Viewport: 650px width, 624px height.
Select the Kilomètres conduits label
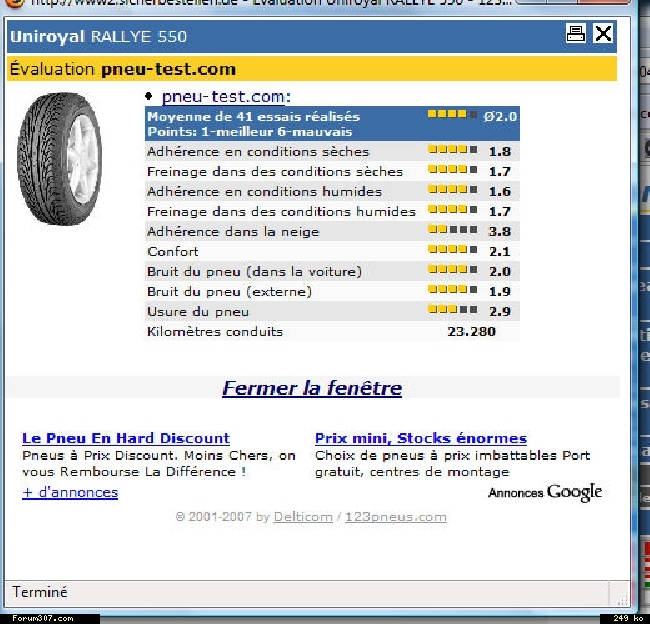215,331
